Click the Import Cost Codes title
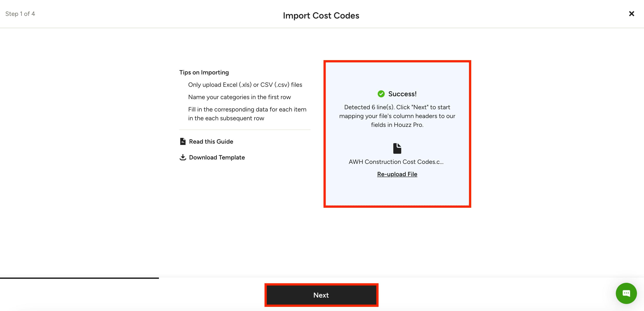Viewport: 644px width, 311px height. [321, 15]
